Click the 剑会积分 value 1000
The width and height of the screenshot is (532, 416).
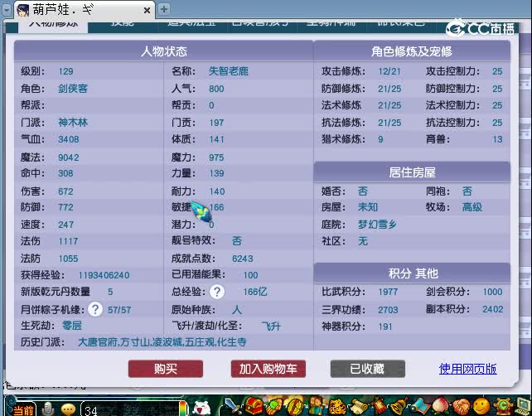(x=493, y=292)
